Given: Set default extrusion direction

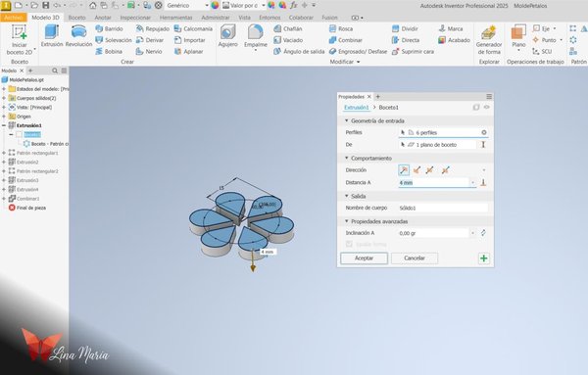Looking at the screenshot, I should coord(404,170).
